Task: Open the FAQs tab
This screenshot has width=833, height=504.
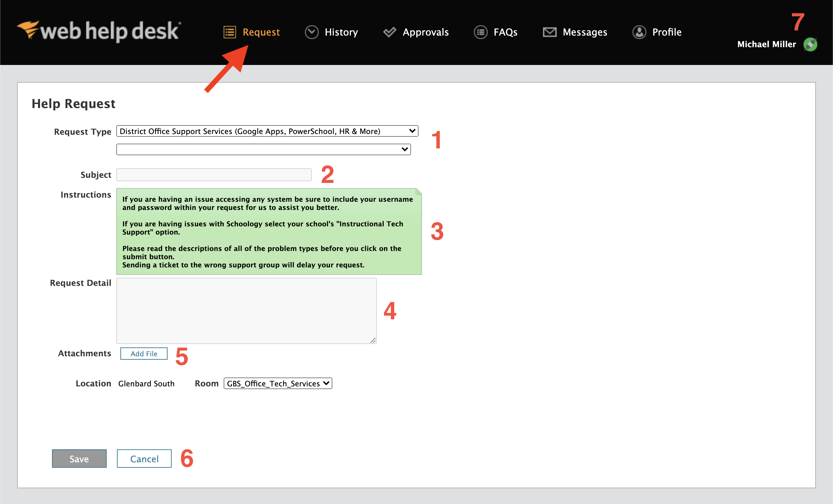Action: [496, 32]
